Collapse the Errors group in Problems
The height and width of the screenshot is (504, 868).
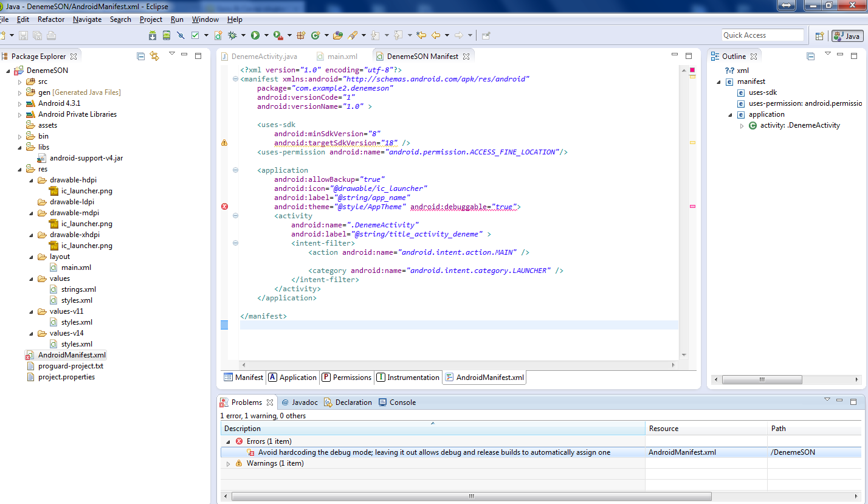pyautogui.click(x=229, y=441)
